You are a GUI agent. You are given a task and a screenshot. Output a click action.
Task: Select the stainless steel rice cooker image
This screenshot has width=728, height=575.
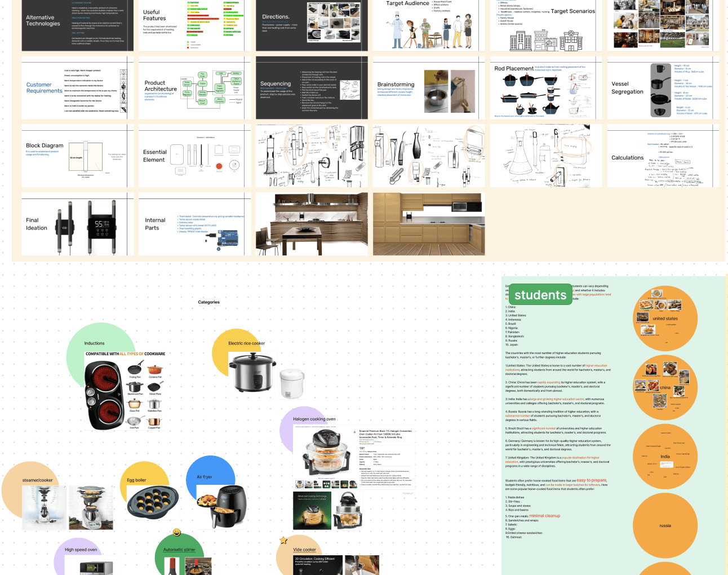[253, 372]
